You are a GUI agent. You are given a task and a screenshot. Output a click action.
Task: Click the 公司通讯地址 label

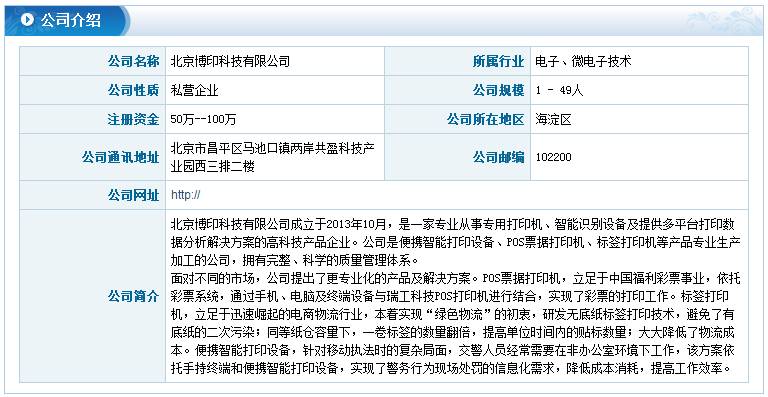120,158
